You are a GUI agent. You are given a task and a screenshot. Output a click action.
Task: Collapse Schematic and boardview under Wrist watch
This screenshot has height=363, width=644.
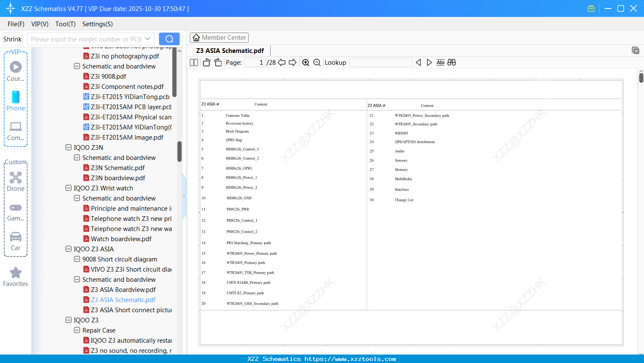77,198
